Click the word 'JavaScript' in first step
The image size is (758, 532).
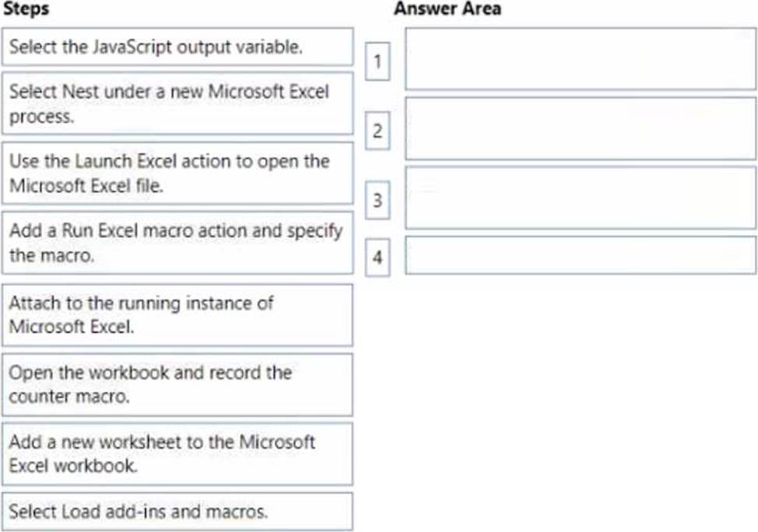tap(130, 47)
